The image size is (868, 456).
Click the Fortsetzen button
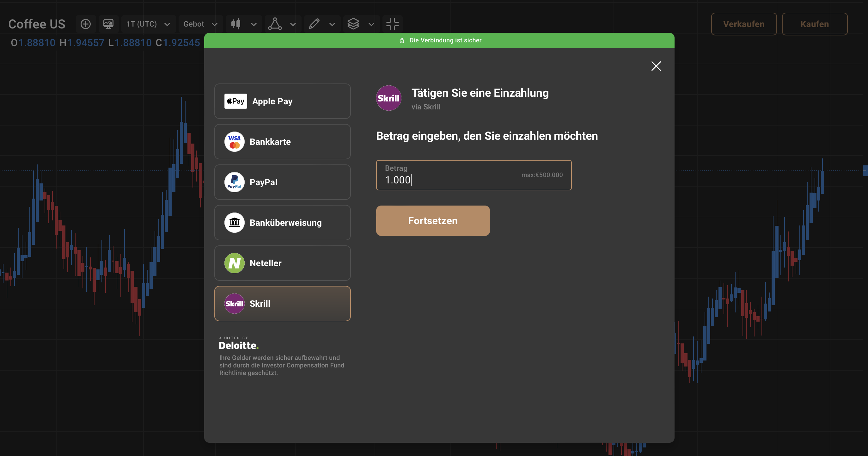pyautogui.click(x=433, y=220)
